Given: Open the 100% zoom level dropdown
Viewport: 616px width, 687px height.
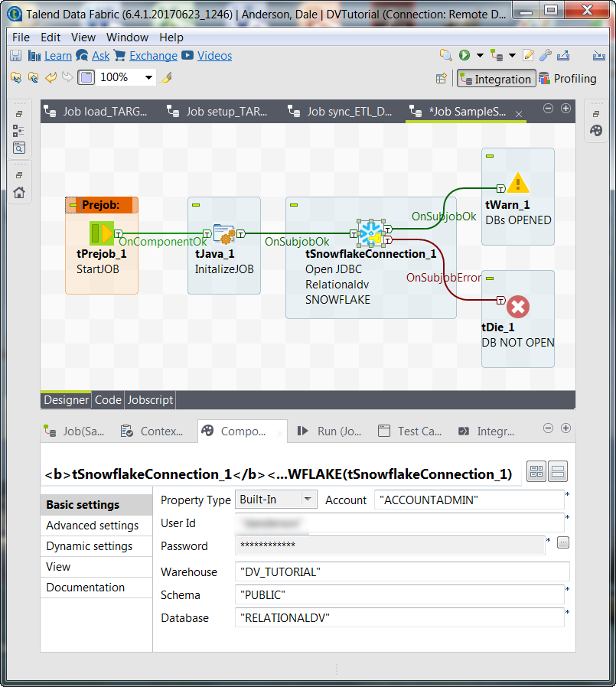Looking at the screenshot, I should point(149,77).
